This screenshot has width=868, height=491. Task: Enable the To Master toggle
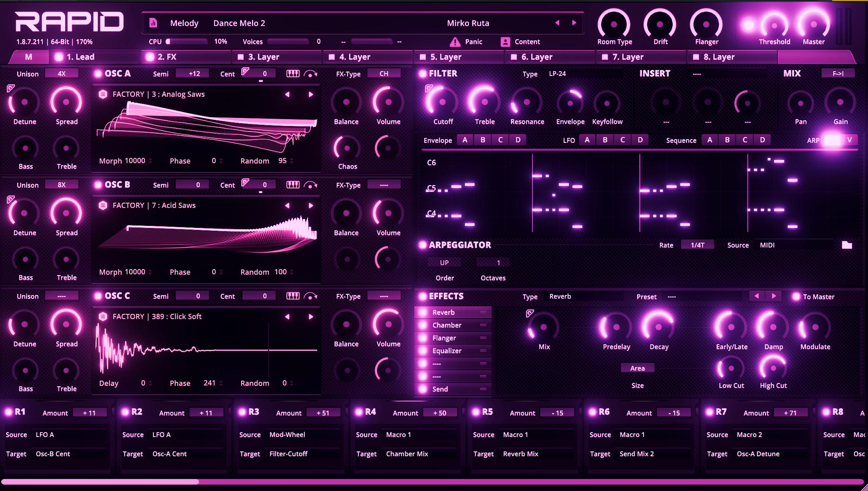click(796, 297)
